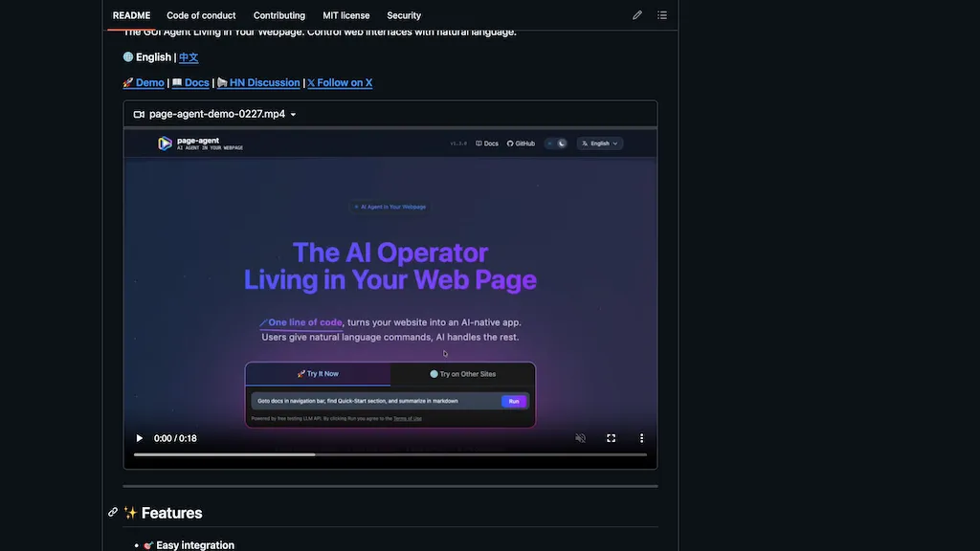Viewport: 980px width, 551px height.
Task: View the MIT license tab
Action: coord(345,15)
